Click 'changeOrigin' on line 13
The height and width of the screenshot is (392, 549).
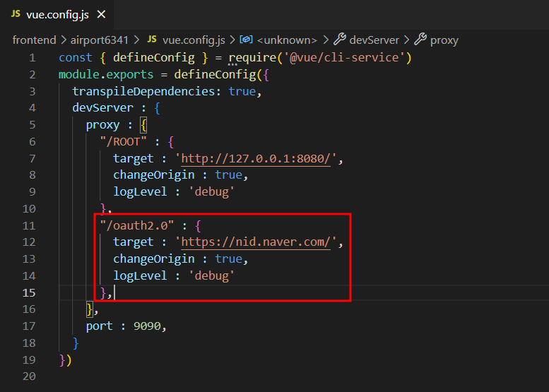154,259
